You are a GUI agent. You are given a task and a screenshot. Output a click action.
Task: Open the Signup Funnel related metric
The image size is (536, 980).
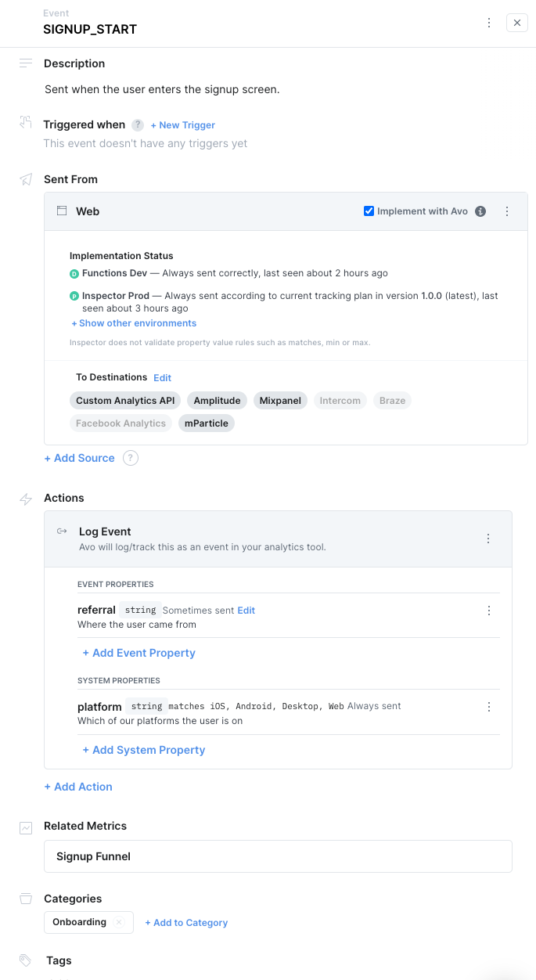coord(278,856)
